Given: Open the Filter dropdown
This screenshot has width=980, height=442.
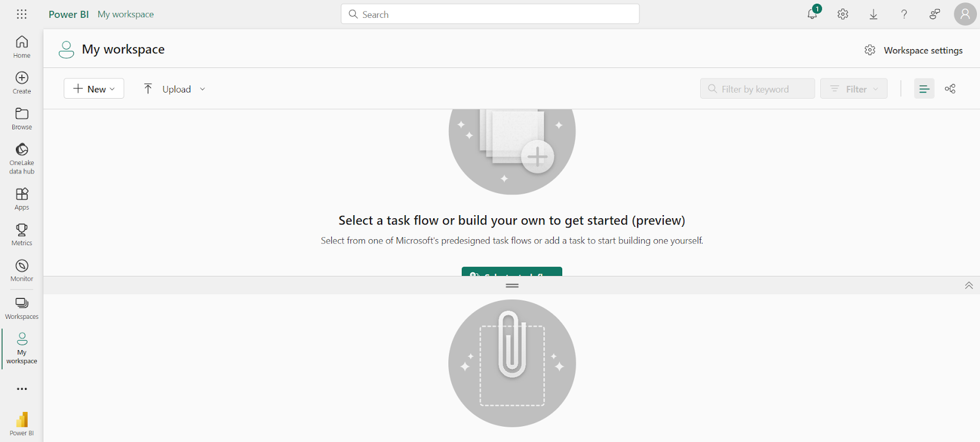Looking at the screenshot, I should point(854,89).
